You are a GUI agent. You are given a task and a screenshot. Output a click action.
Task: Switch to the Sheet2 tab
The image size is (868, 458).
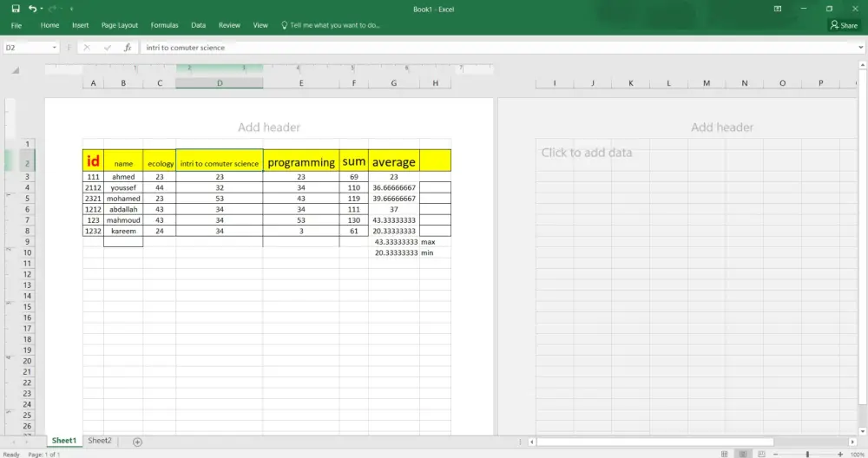pos(100,441)
